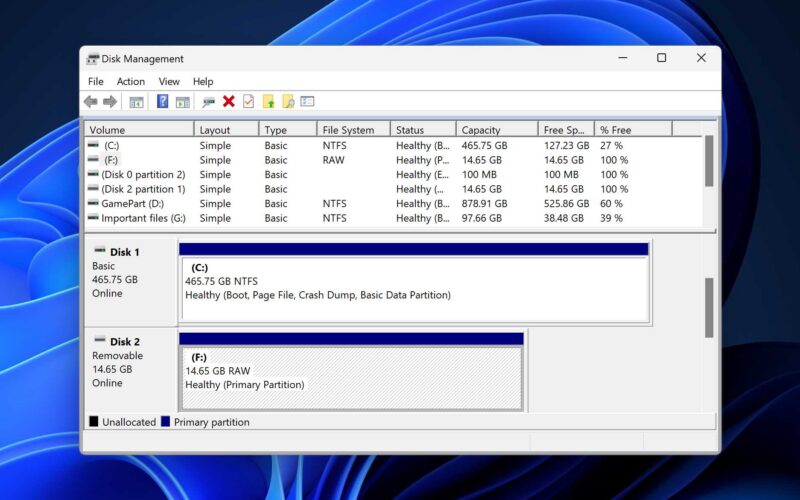Click the 97.66 GB capacity cell
This screenshot has height=500, width=800.
coord(482,218)
